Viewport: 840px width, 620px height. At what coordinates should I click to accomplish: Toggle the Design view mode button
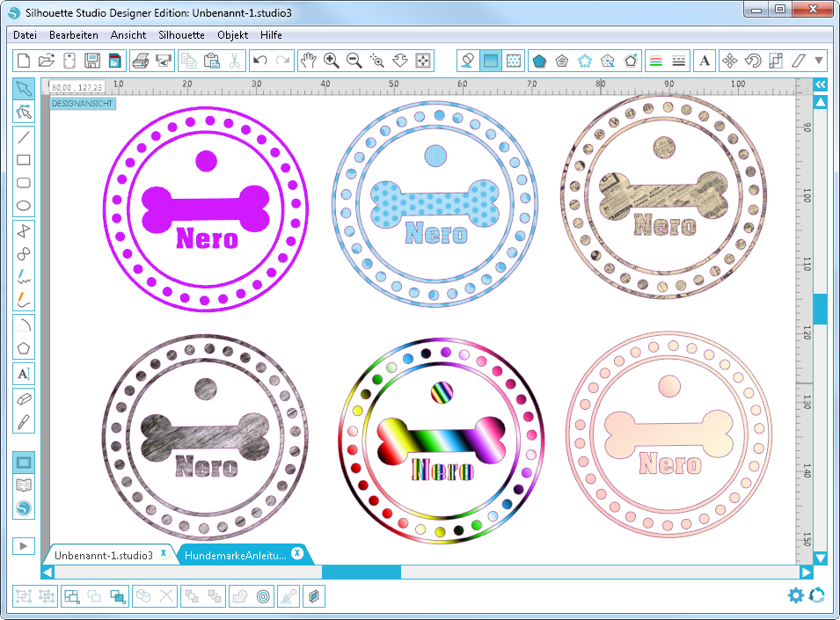pos(24,463)
